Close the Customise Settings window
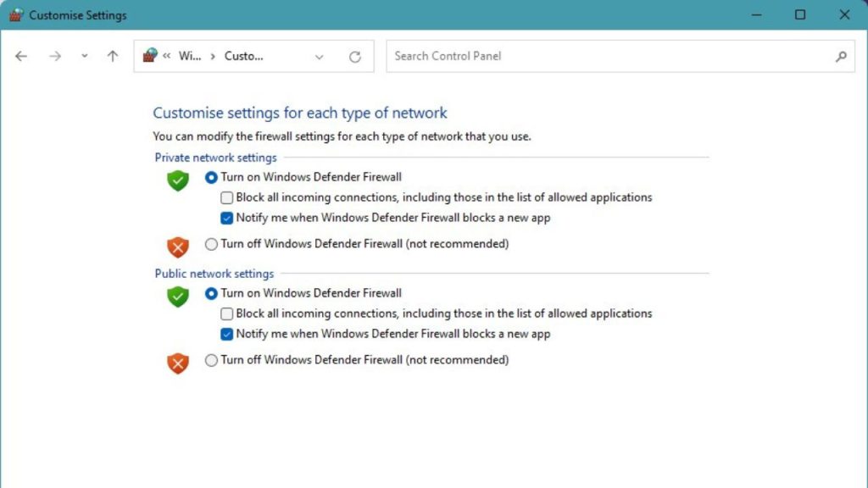The width and height of the screenshot is (868, 488). [x=844, y=15]
